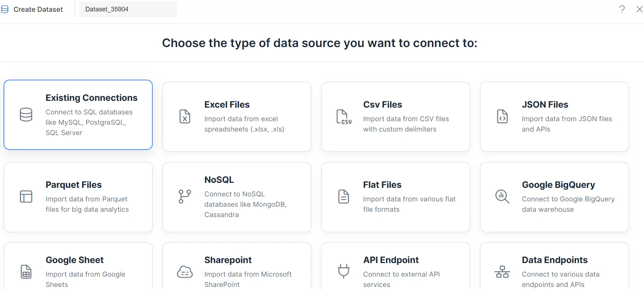
Task: Select the Existing Connections card title
Action: (x=91, y=98)
